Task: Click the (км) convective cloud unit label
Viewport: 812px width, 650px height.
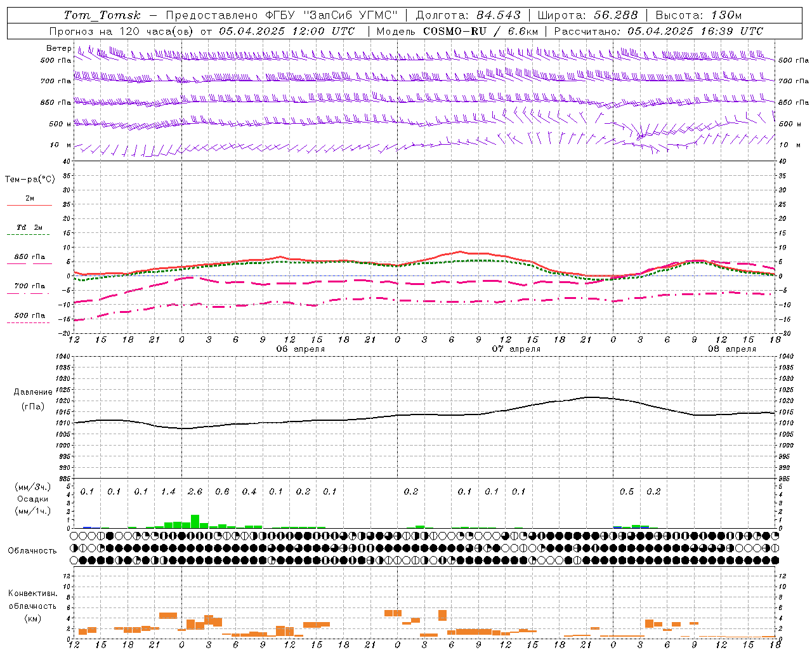Action: tap(32, 618)
